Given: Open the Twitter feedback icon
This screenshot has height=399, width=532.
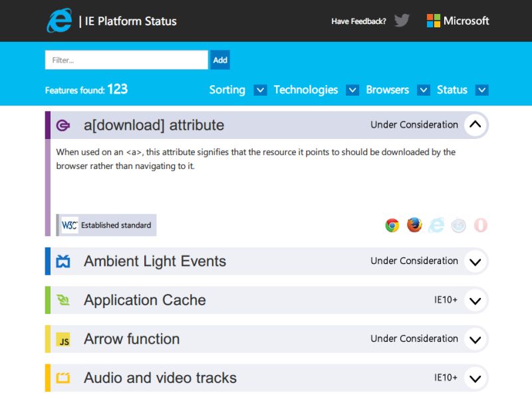Looking at the screenshot, I should click(402, 21).
